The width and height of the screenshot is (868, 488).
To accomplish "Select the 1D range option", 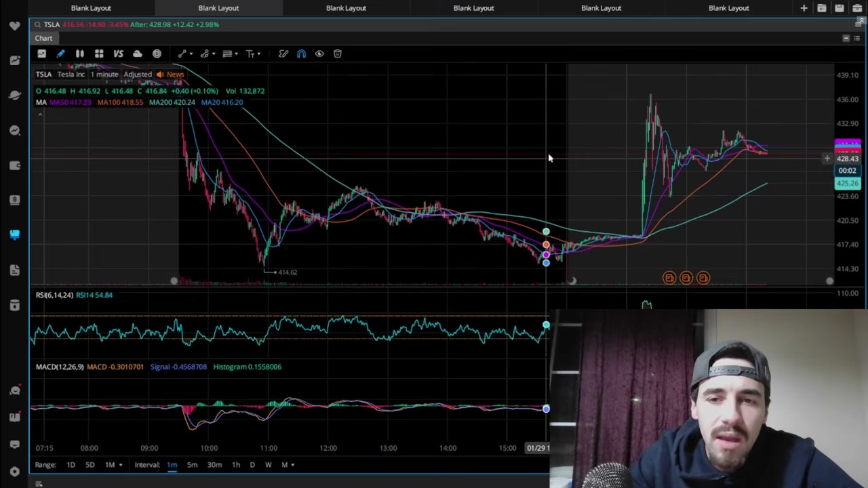I will coord(71,465).
